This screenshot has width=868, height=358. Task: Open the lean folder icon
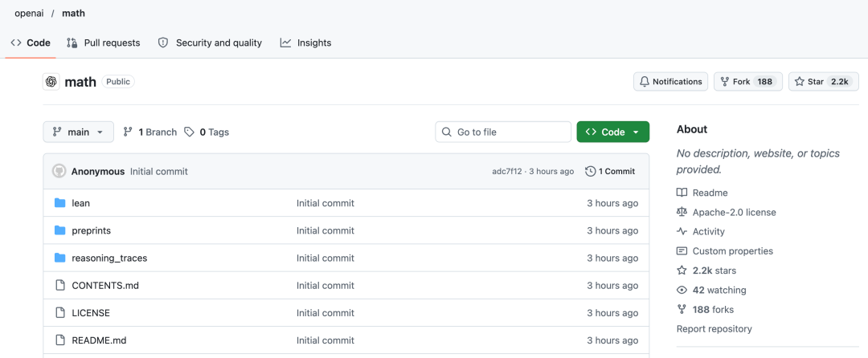click(59, 203)
